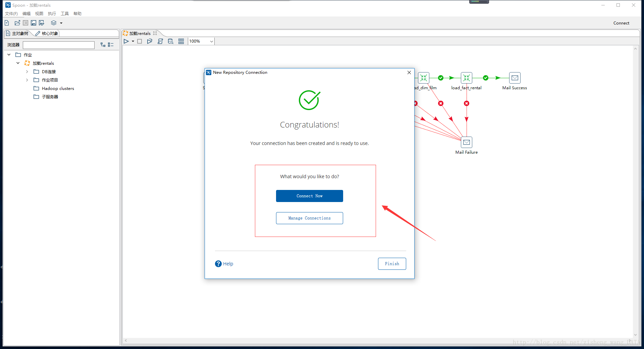Collapse the 加载rentals tree node
The width and height of the screenshot is (644, 349).
tap(18, 63)
